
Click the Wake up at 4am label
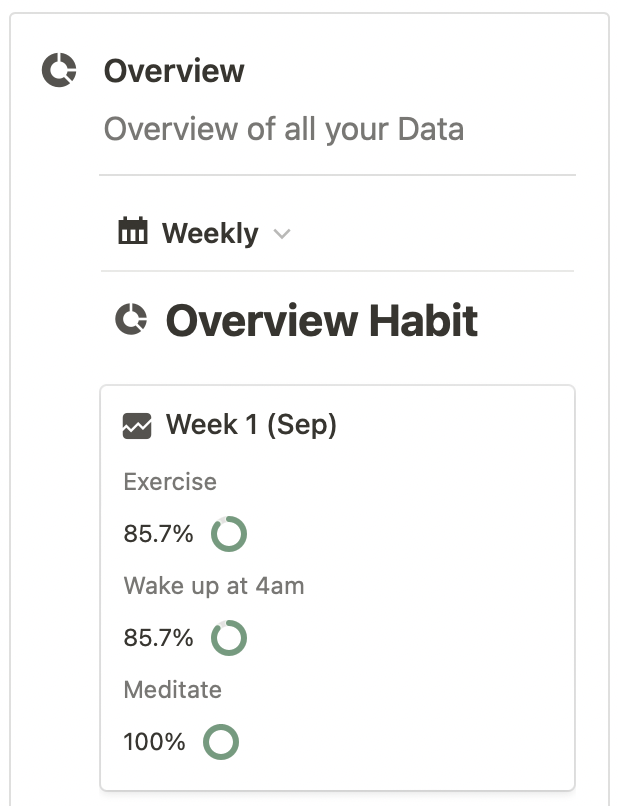[214, 586]
